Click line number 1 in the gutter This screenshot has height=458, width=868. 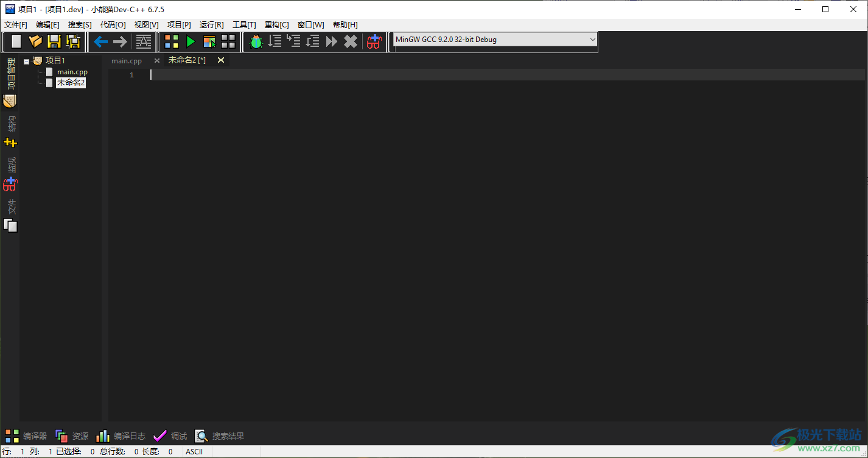(131, 75)
